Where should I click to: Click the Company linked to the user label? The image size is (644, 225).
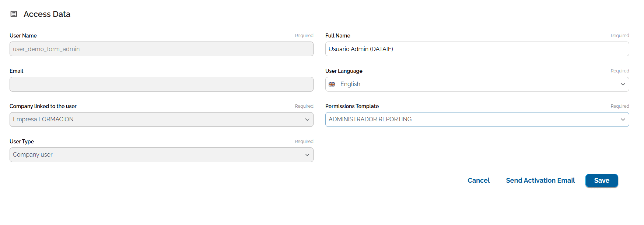coord(43,106)
